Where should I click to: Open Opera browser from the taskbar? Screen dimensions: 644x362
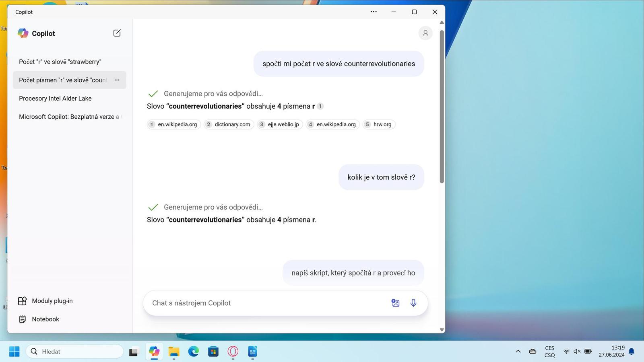click(x=233, y=352)
